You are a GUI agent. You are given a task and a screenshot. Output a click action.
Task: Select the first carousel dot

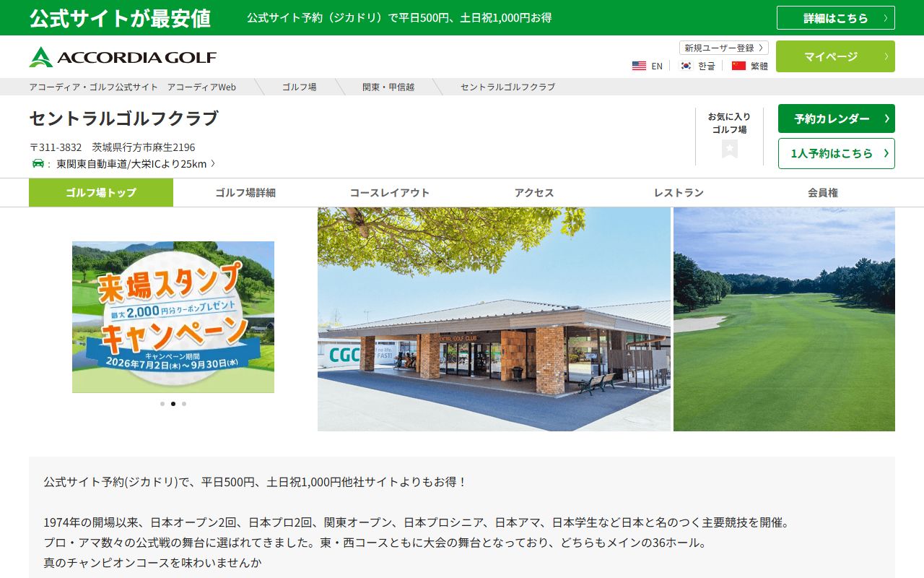162,404
